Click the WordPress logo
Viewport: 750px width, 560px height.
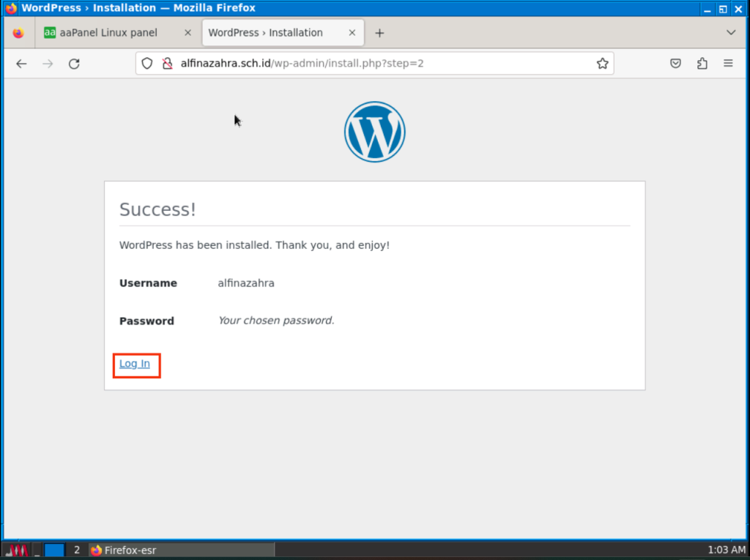click(x=374, y=132)
